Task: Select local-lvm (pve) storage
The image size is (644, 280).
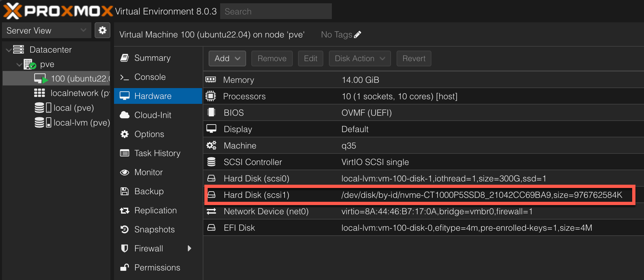Action: pyautogui.click(x=56, y=123)
